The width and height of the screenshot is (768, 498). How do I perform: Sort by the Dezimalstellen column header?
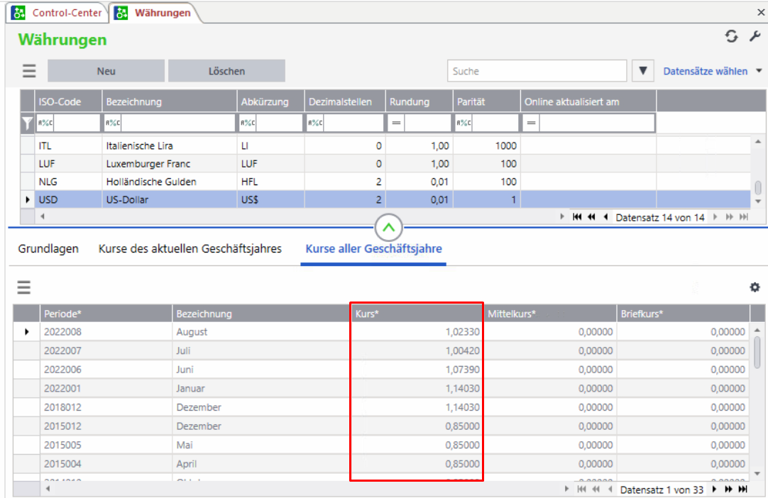point(345,102)
